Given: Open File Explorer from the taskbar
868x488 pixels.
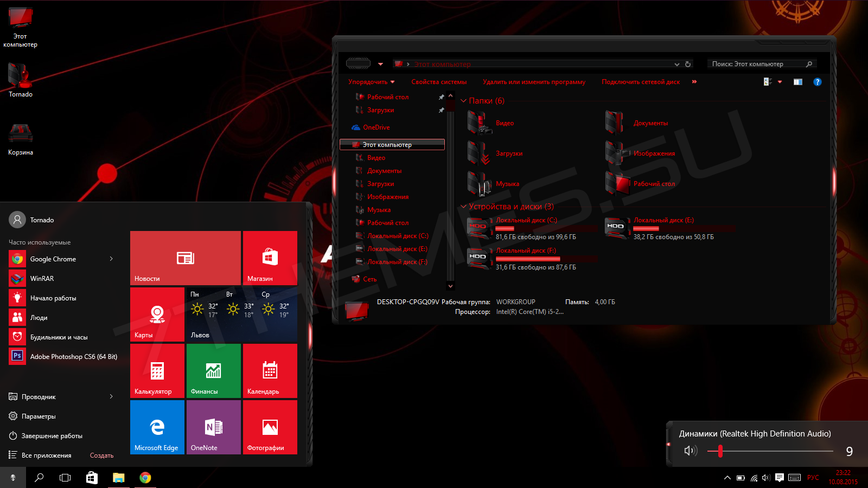Looking at the screenshot, I should pyautogui.click(x=118, y=478).
